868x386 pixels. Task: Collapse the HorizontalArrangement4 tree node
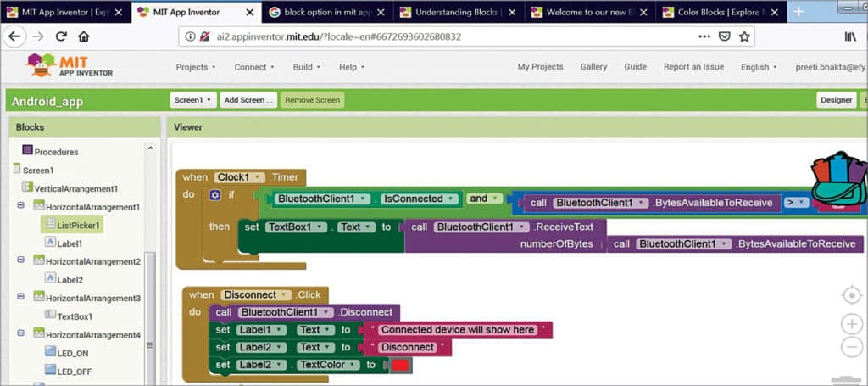pyautogui.click(x=20, y=335)
